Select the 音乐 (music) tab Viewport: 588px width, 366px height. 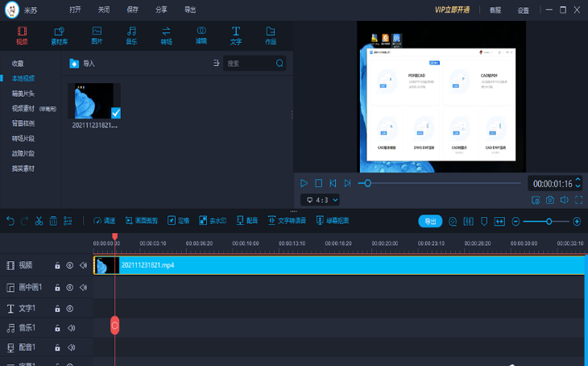point(131,36)
